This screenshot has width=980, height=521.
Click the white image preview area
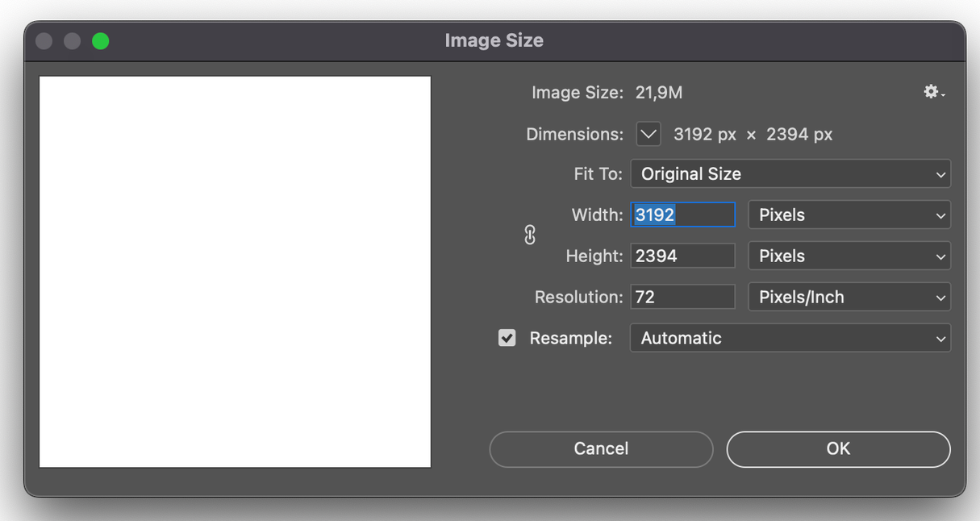click(235, 272)
